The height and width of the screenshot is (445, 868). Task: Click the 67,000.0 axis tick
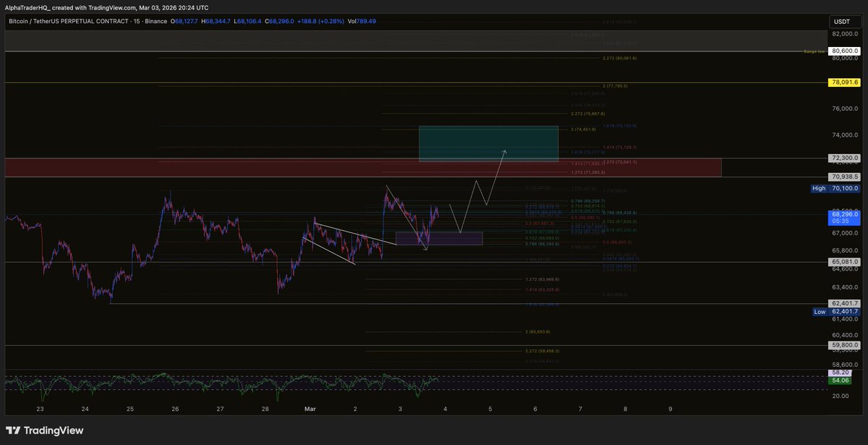point(845,233)
